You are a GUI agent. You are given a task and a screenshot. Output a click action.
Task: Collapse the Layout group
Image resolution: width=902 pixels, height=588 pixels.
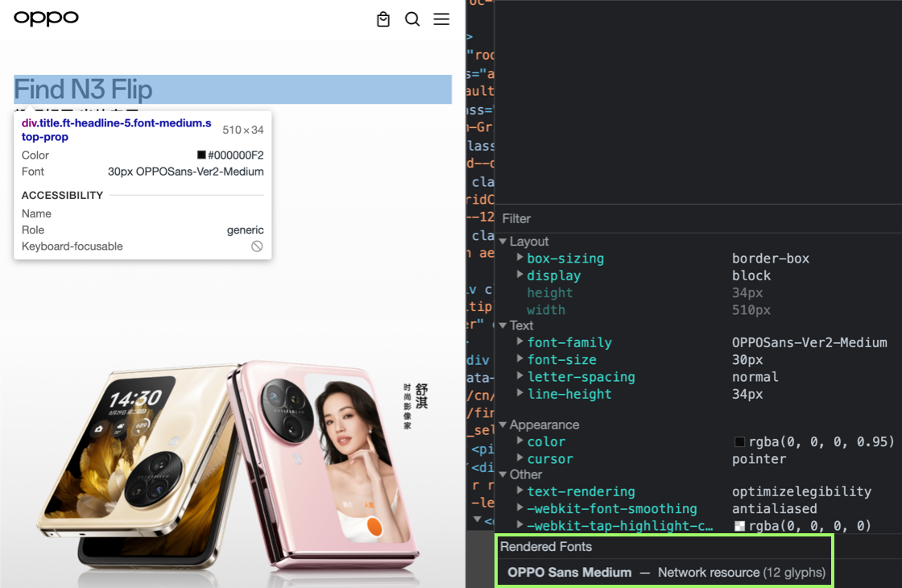click(x=503, y=242)
